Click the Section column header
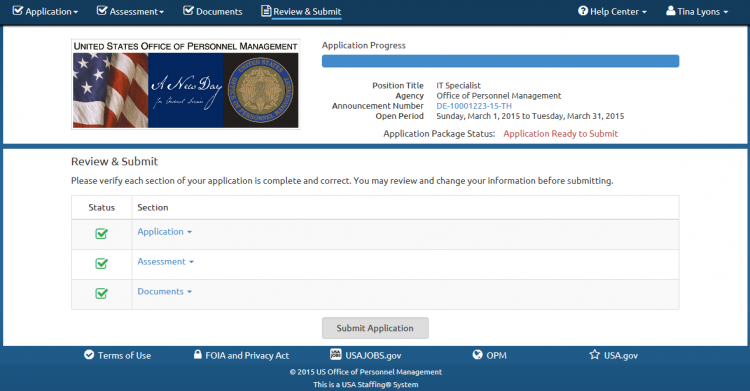The height and width of the screenshot is (391, 750). coord(153,208)
